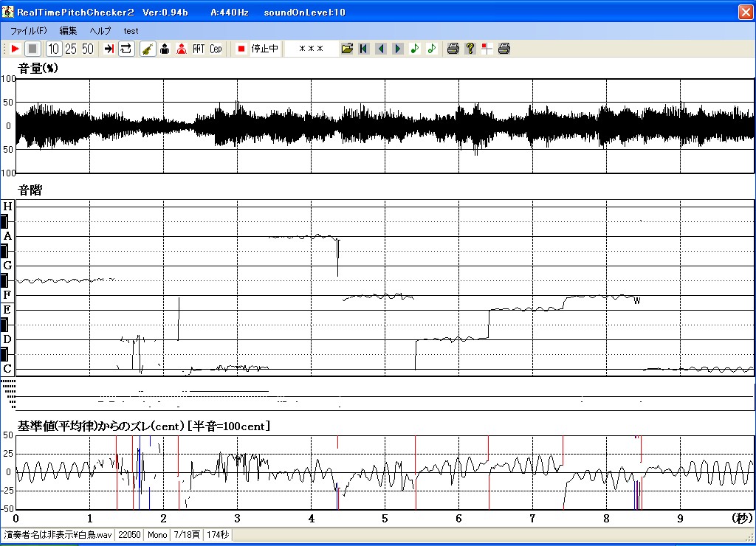The image size is (756, 546).
Task: Click the E note key label
Action: pyautogui.click(x=7, y=310)
